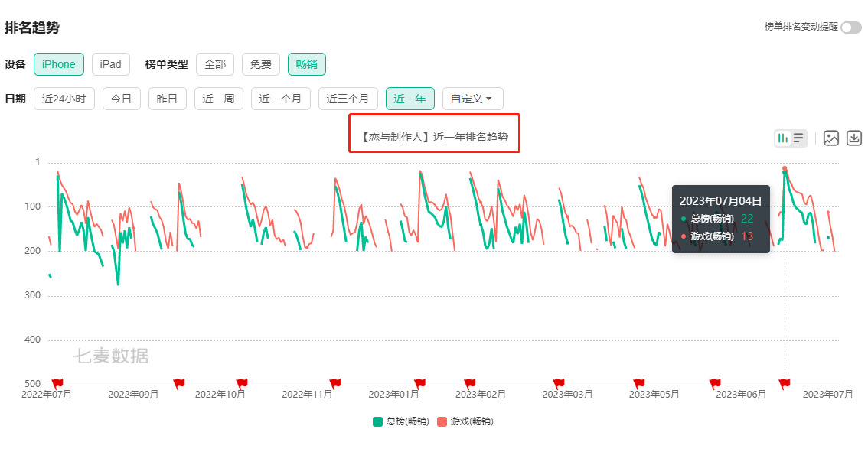Select iPad device
This screenshot has height=452, width=868.
click(x=111, y=64)
